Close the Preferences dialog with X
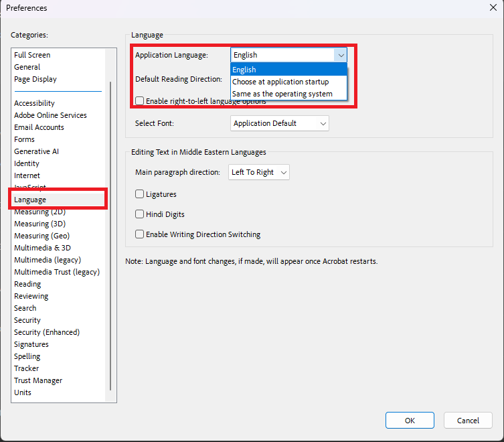 click(493, 7)
